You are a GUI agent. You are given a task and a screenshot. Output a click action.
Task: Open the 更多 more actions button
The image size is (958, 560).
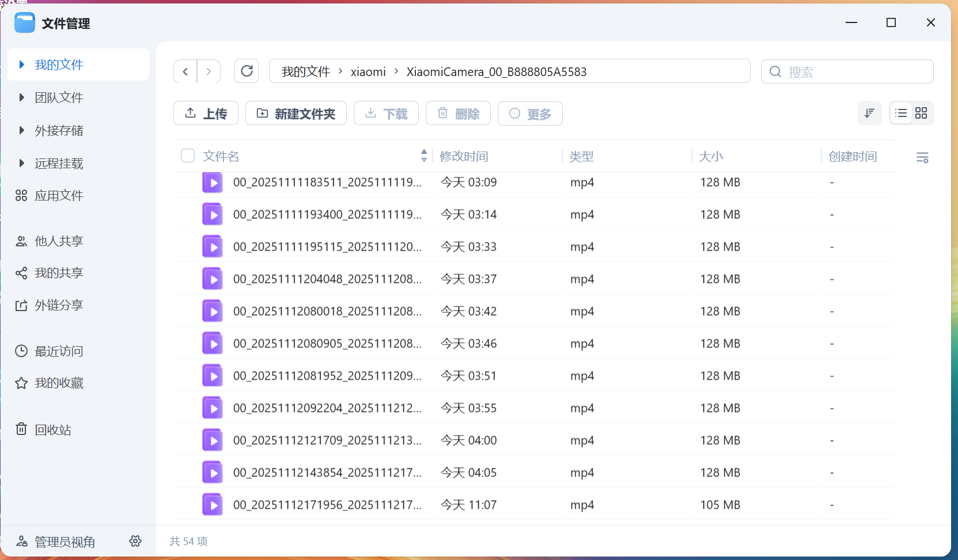[530, 113]
